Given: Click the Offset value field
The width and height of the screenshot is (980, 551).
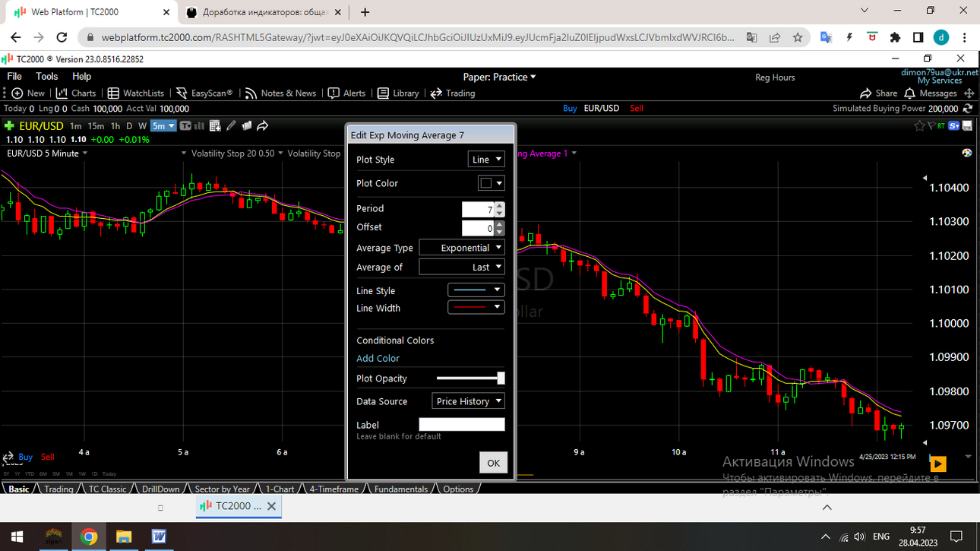Looking at the screenshot, I should pos(478,227).
